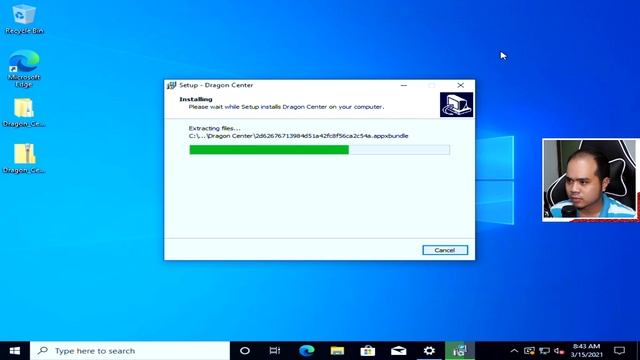Cancel the Dragon Center installation

(445, 250)
